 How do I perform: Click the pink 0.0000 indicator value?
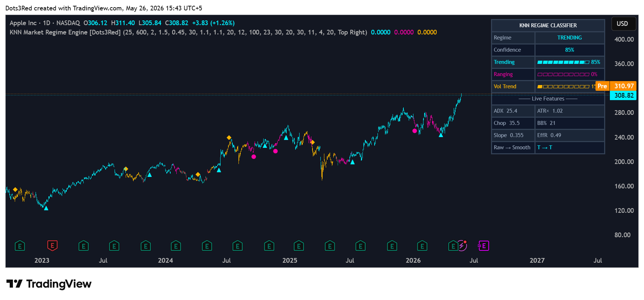coord(404,32)
